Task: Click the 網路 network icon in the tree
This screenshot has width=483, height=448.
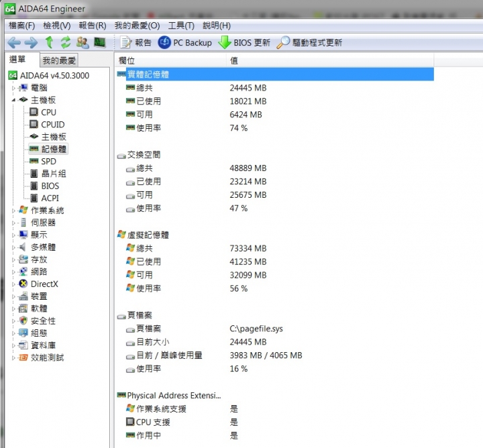Action: pyautogui.click(x=23, y=272)
